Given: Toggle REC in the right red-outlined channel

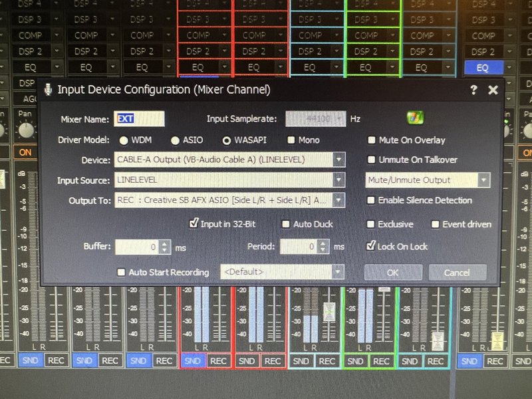Looking at the screenshot, I should 273,361.
